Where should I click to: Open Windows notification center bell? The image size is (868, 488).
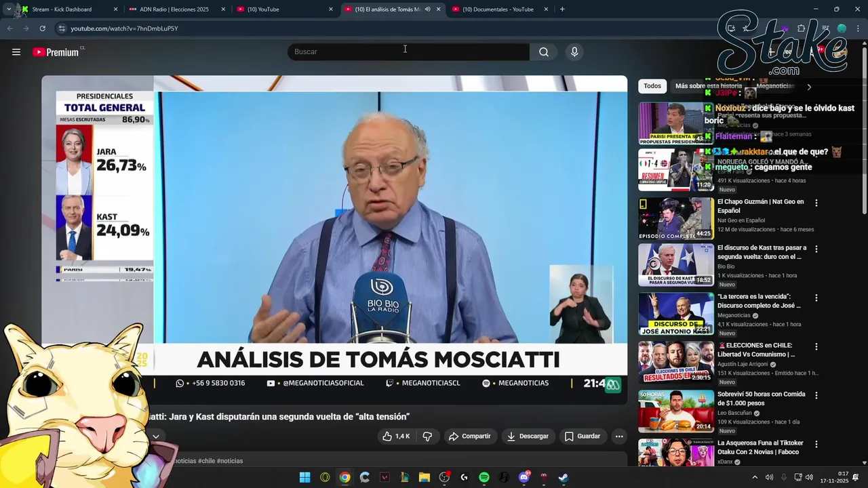(856, 477)
